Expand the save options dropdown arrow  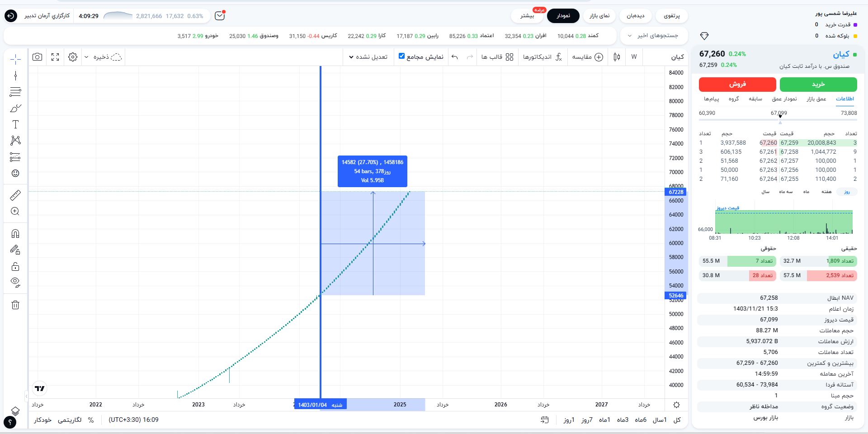click(86, 57)
